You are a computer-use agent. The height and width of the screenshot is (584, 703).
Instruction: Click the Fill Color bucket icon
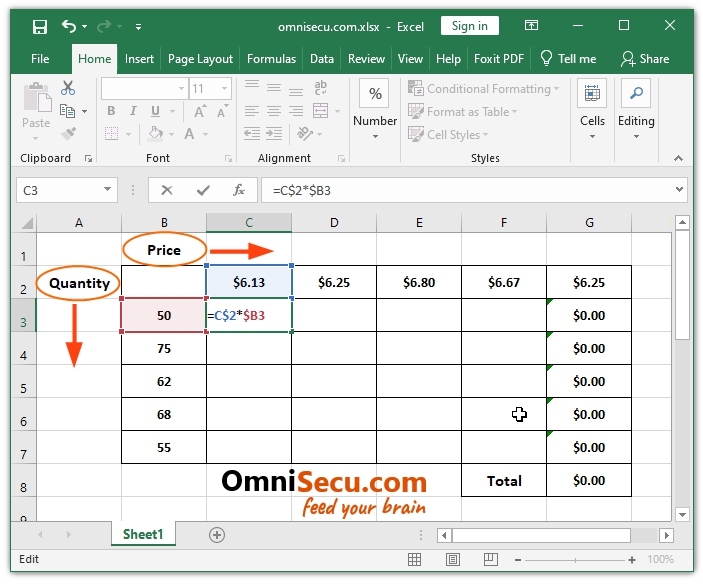pyautogui.click(x=155, y=134)
